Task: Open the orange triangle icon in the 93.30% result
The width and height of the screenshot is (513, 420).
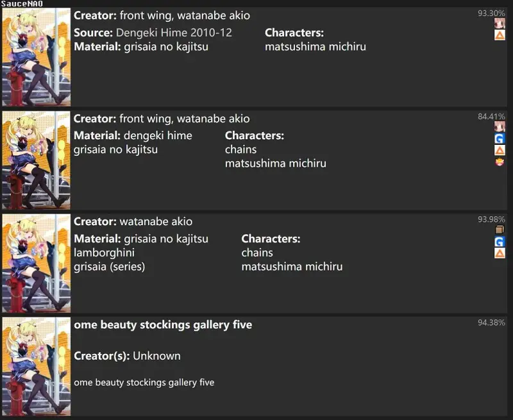Action: (x=500, y=35)
